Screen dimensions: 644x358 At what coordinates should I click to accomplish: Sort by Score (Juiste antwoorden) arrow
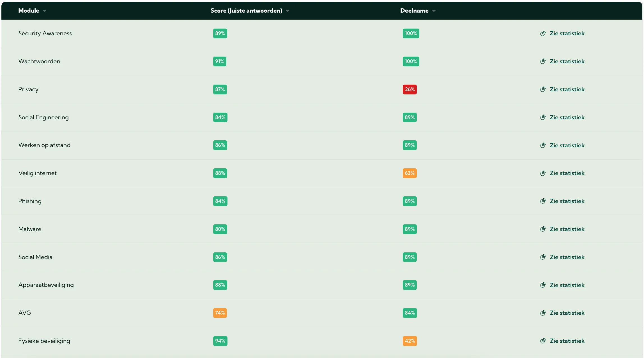(287, 11)
